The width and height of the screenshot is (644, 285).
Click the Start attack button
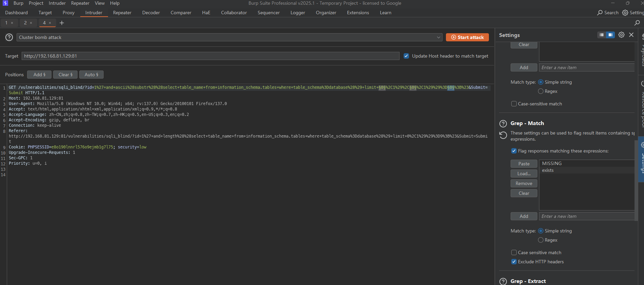[467, 37]
